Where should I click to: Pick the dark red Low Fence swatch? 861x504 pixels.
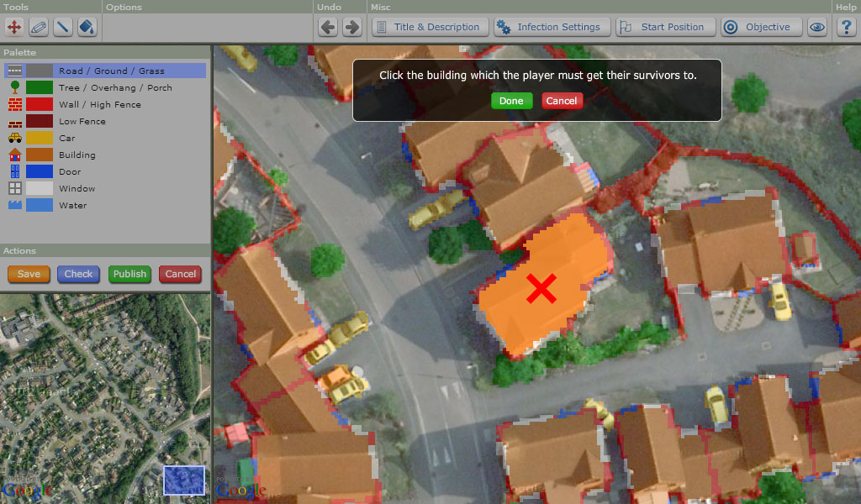tap(40, 121)
